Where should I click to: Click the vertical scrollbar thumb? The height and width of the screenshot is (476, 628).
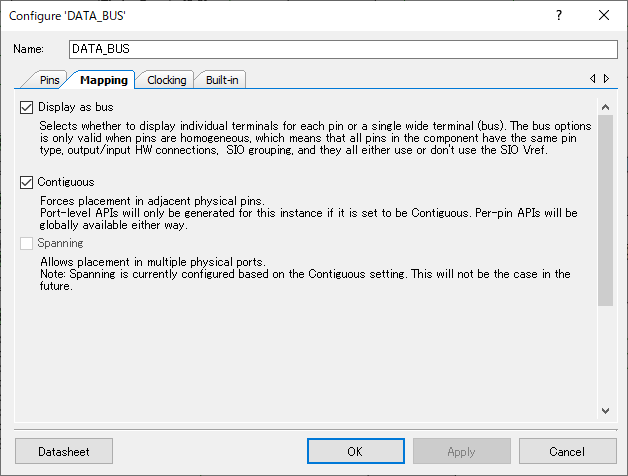(605, 210)
